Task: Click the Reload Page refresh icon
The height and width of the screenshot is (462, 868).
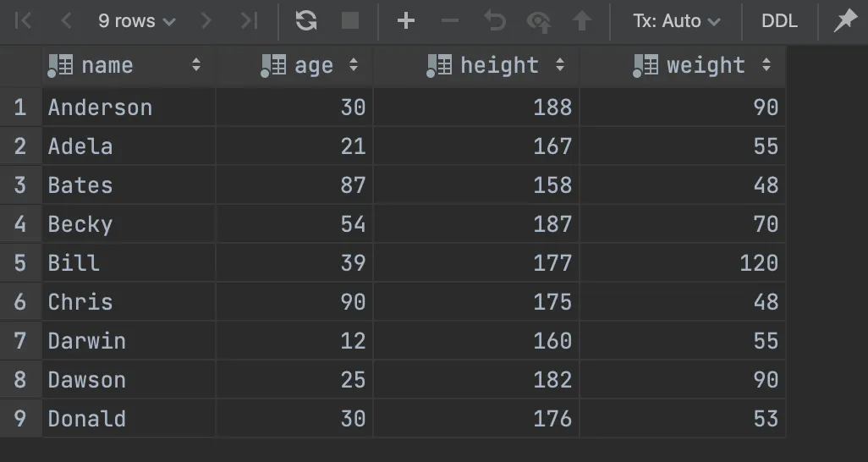Action: pyautogui.click(x=306, y=21)
